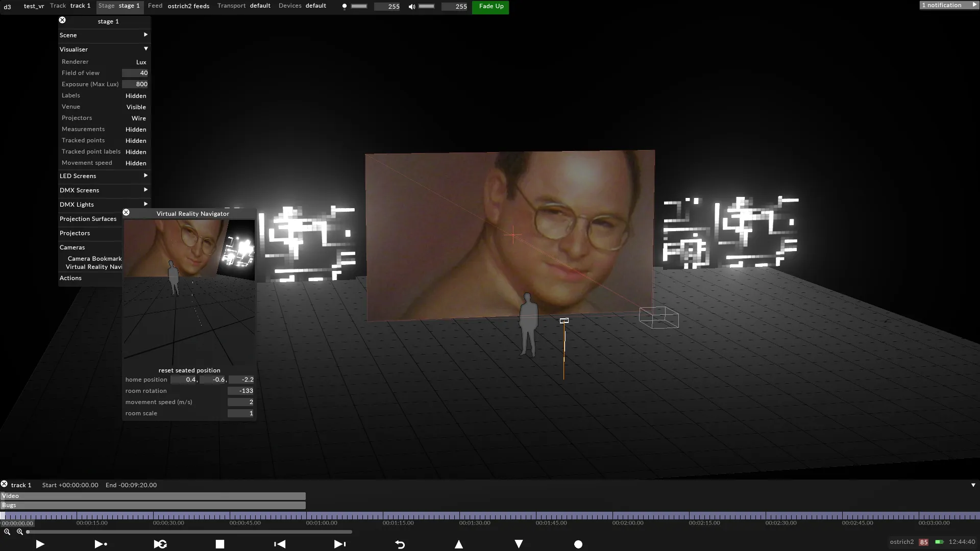
Task: Click play-to-end-of-section icon
Action: (101, 544)
